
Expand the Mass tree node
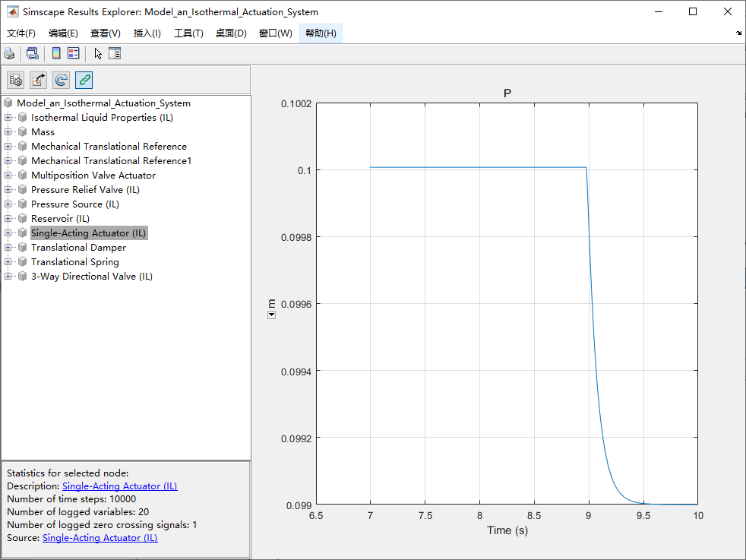[x=8, y=131]
